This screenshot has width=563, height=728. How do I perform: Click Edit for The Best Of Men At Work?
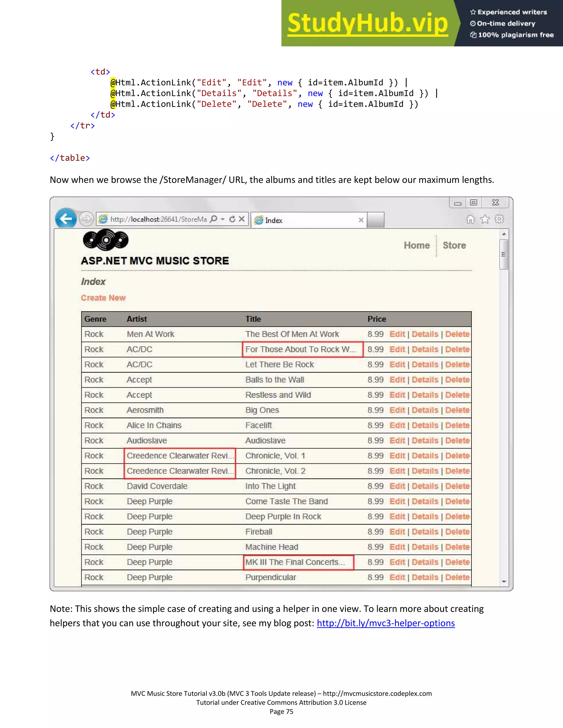click(x=397, y=334)
